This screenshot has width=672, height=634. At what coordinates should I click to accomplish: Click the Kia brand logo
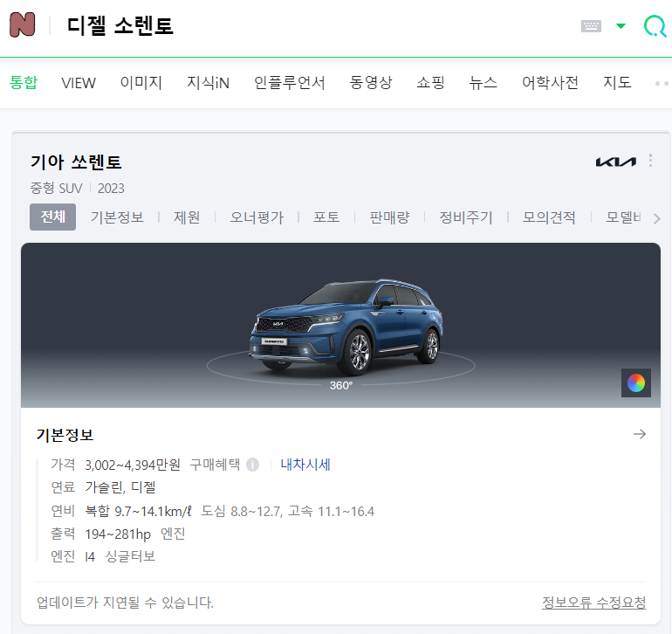click(616, 162)
